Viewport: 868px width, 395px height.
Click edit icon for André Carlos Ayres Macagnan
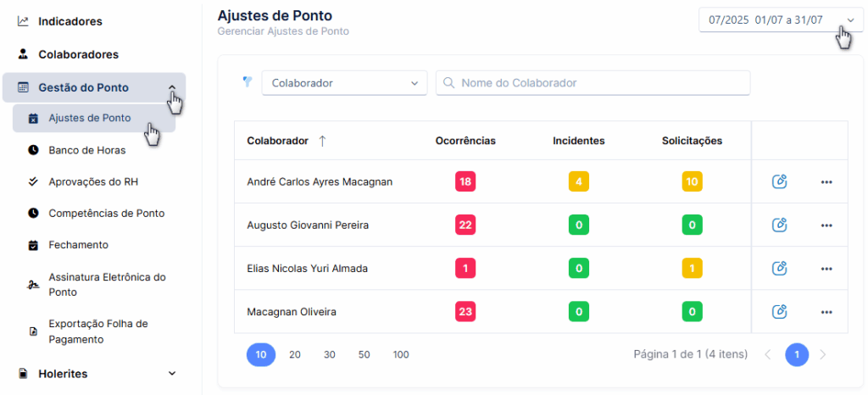(x=780, y=181)
